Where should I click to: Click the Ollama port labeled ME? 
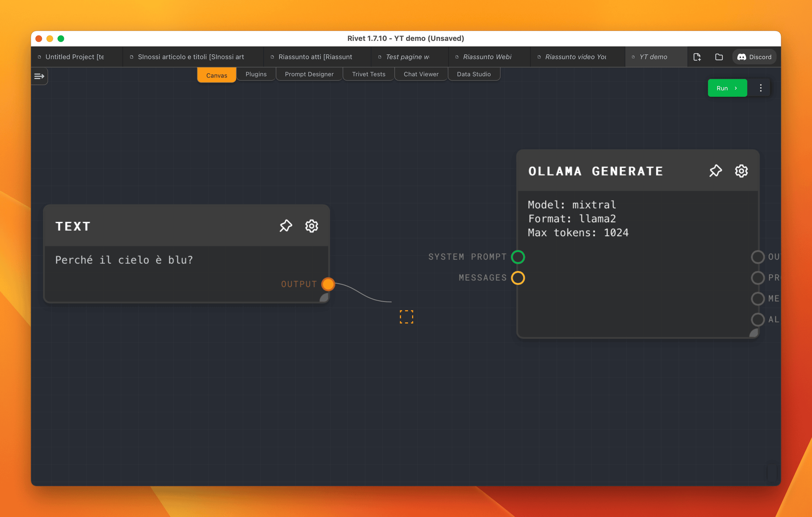pos(758,298)
